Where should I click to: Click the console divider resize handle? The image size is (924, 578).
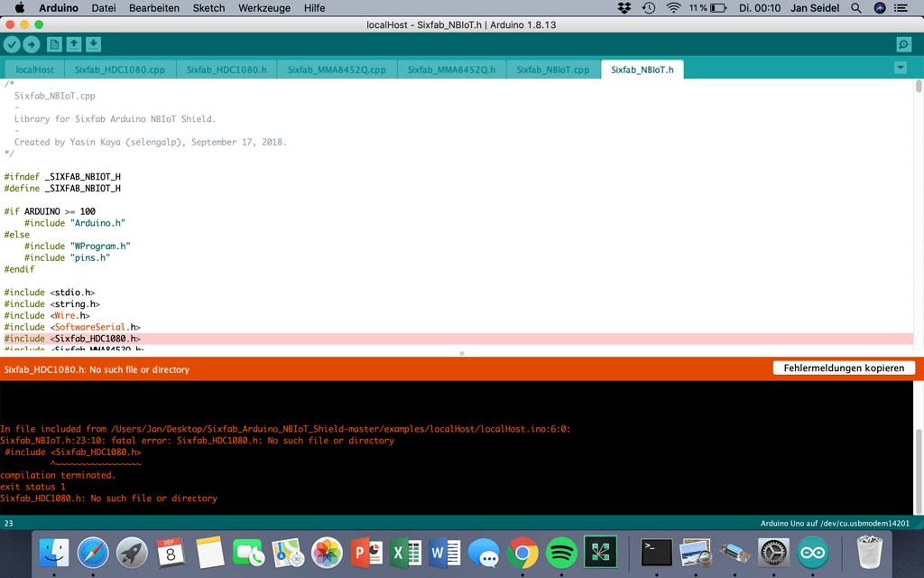coord(462,353)
